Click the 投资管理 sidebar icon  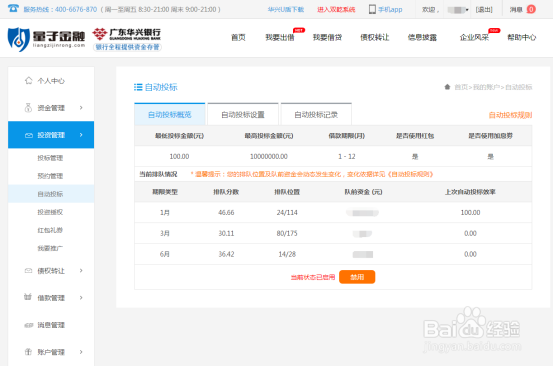[29, 135]
